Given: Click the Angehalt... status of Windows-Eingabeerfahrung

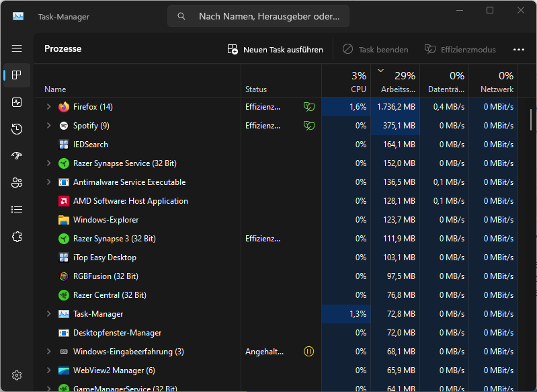Looking at the screenshot, I should pyautogui.click(x=264, y=352).
